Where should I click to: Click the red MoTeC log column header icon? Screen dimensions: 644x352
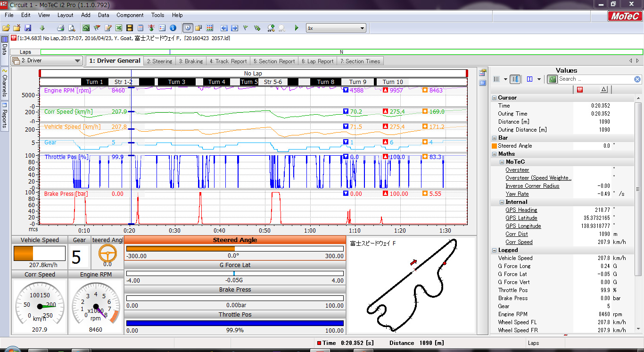(580, 90)
